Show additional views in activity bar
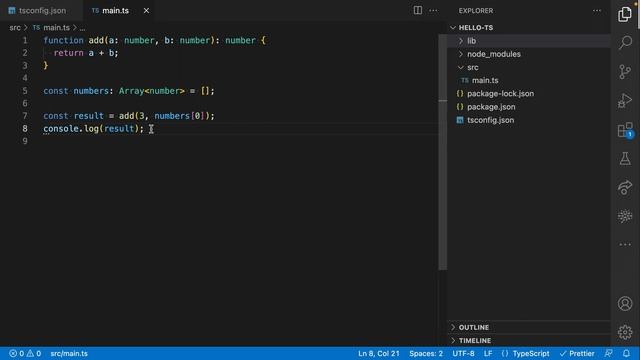Image resolution: width=640 pixels, height=360 pixels. click(x=624, y=244)
